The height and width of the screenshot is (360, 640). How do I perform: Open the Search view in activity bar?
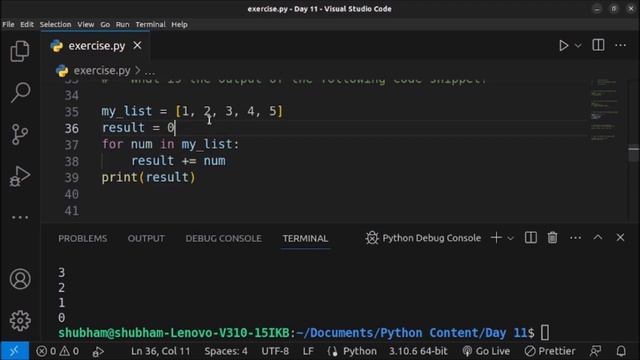20,92
